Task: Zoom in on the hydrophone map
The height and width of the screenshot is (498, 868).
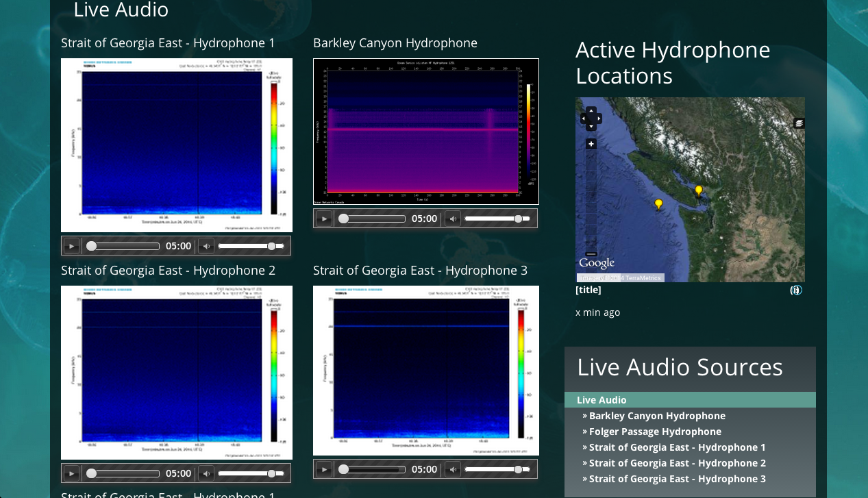Action: 591,144
